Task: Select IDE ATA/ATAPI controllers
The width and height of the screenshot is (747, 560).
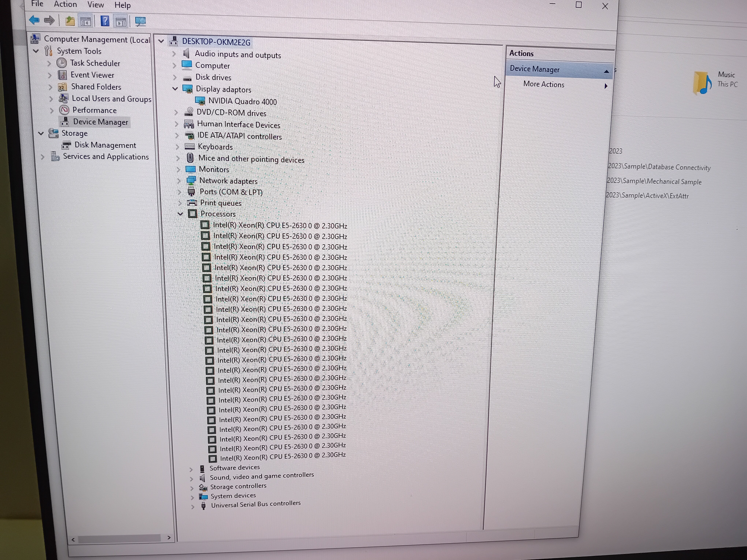Action: pyautogui.click(x=239, y=136)
